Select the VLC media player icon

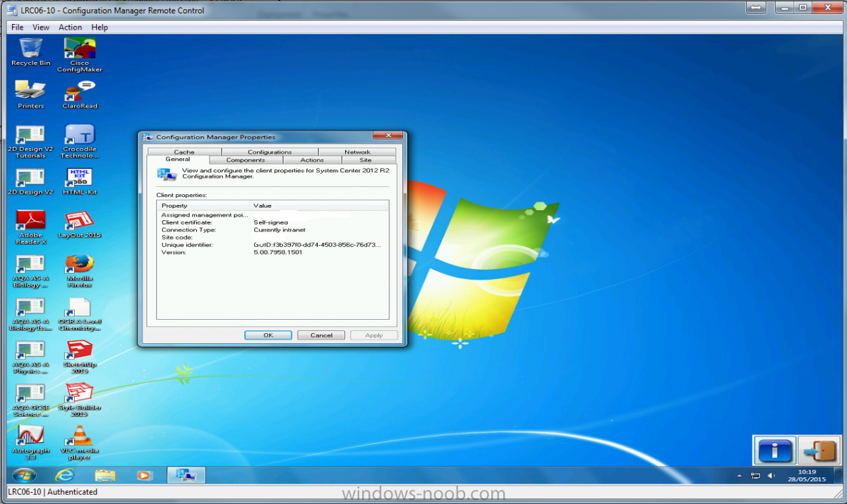point(80,443)
